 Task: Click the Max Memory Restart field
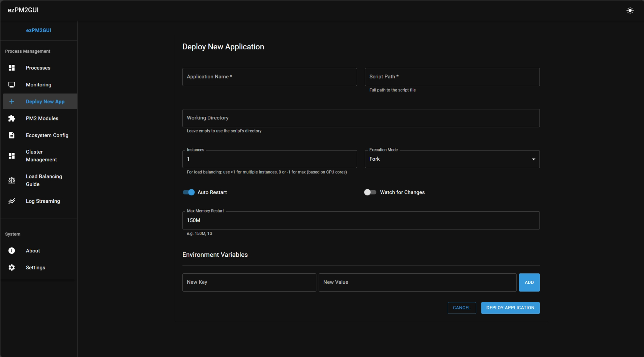[361, 220]
